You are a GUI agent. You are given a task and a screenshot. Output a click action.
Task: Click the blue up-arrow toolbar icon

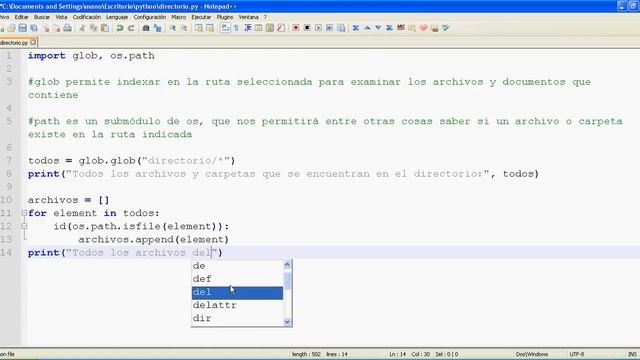367,28
